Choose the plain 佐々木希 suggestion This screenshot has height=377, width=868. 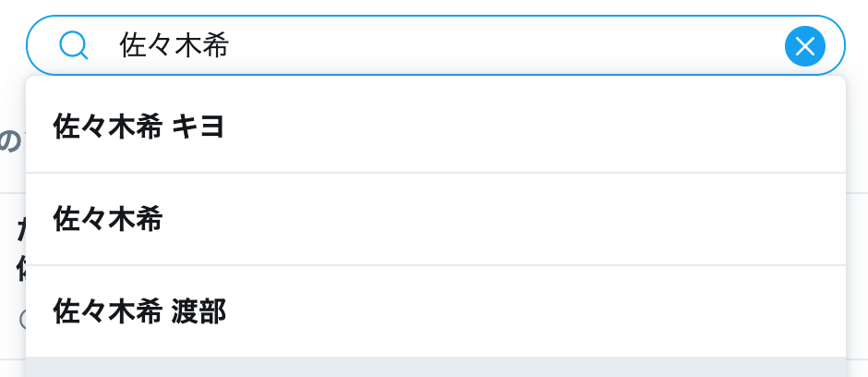[x=108, y=219]
